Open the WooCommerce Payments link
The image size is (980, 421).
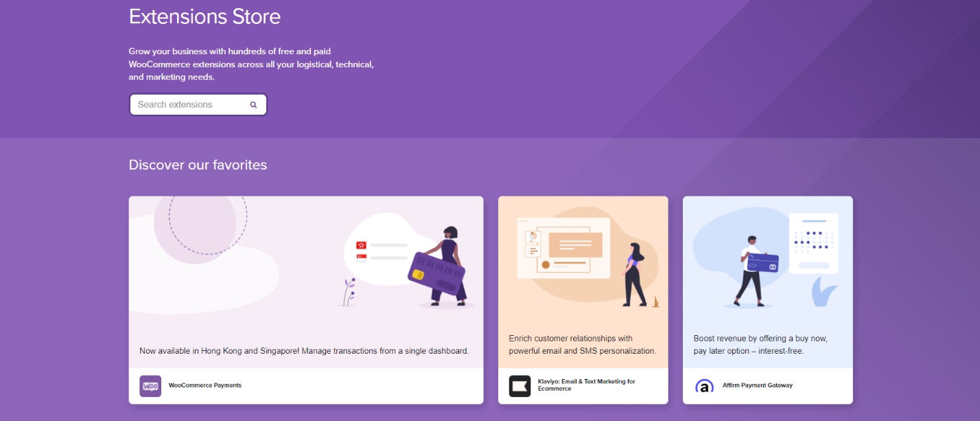[x=205, y=385]
